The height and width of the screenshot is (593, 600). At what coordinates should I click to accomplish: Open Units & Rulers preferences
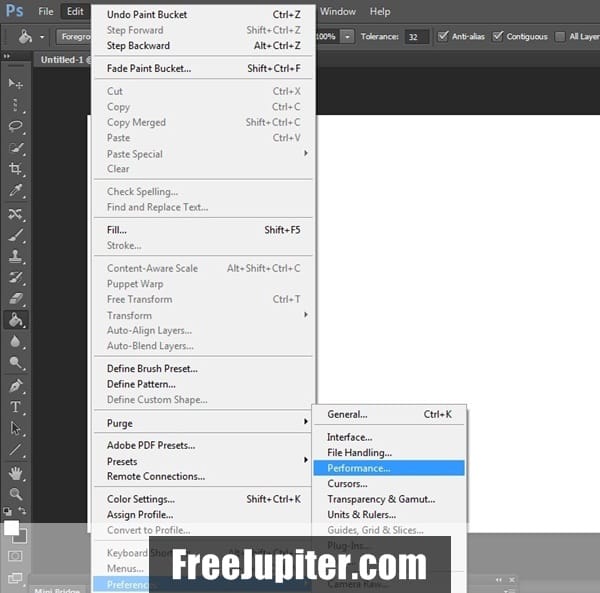(389, 515)
